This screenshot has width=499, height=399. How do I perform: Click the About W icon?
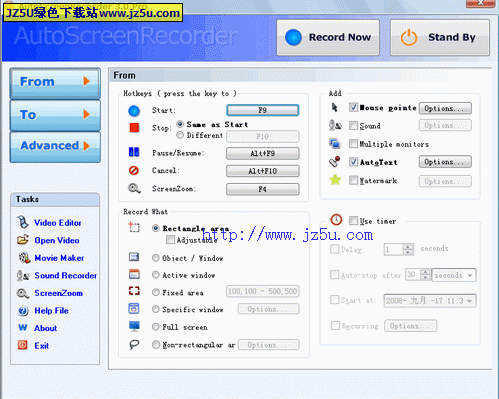click(x=23, y=328)
